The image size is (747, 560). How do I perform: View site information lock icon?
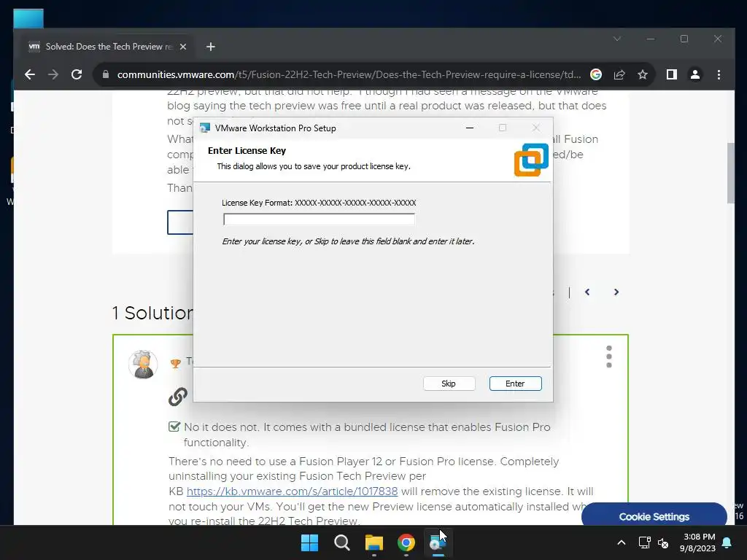(x=106, y=74)
